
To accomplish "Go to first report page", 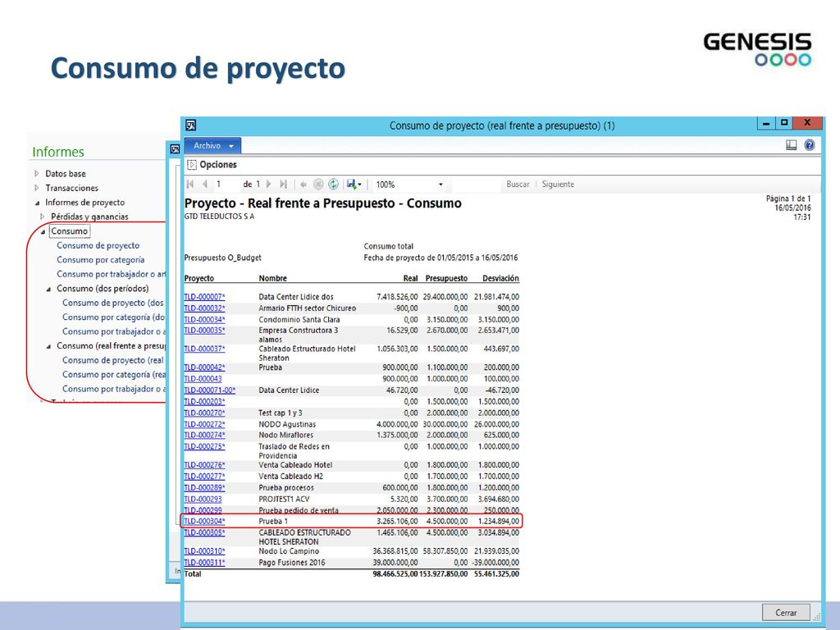I will click(x=189, y=185).
